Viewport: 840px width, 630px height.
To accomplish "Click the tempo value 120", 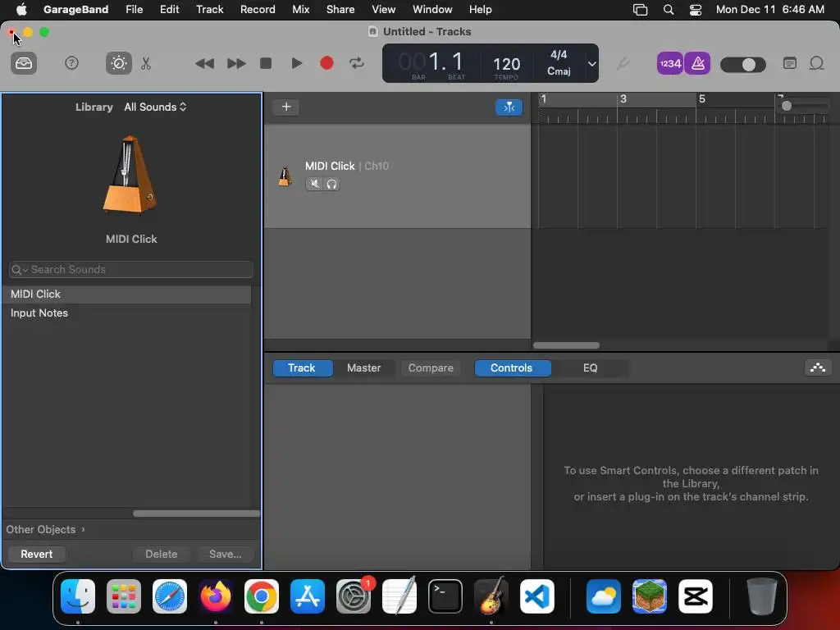I will 506,64.
